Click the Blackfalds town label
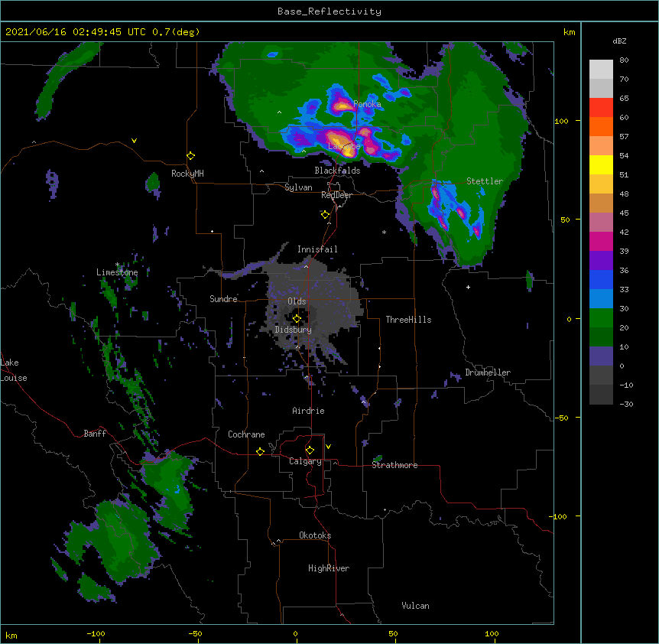 click(x=337, y=171)
